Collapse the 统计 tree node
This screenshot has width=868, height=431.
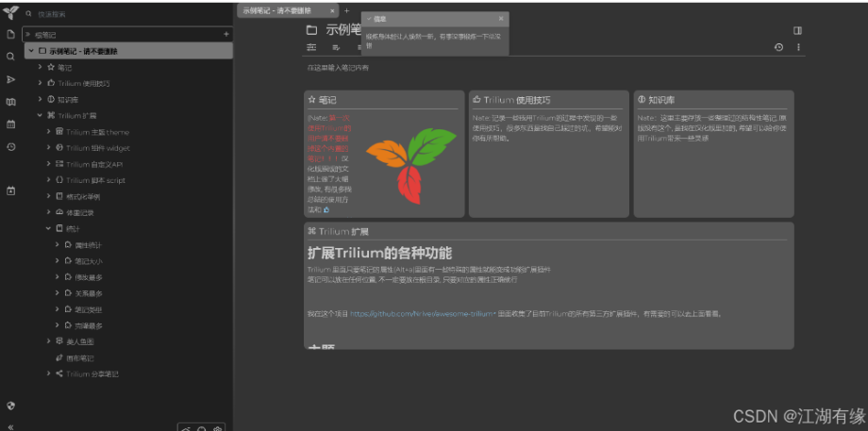click(49, 228)
